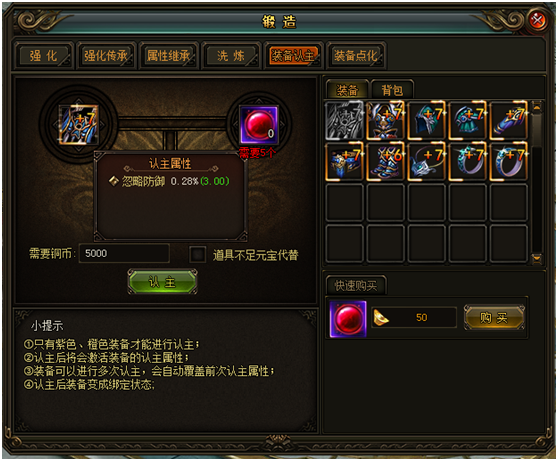Click the 需要铜币 amount field
The height and width of the screenshot is (461, 558).
pos(124,254)
